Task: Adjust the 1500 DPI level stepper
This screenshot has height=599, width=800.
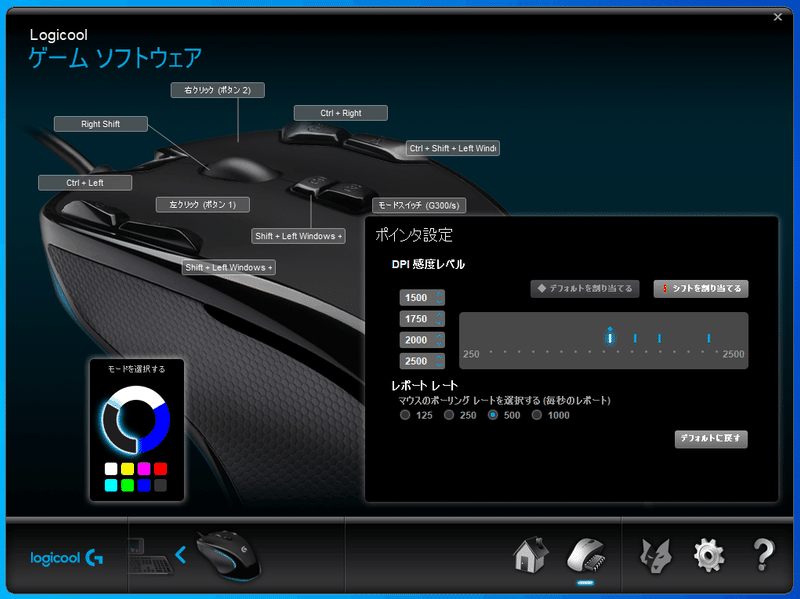Action: pyautogui.click(x=439, y=297)
